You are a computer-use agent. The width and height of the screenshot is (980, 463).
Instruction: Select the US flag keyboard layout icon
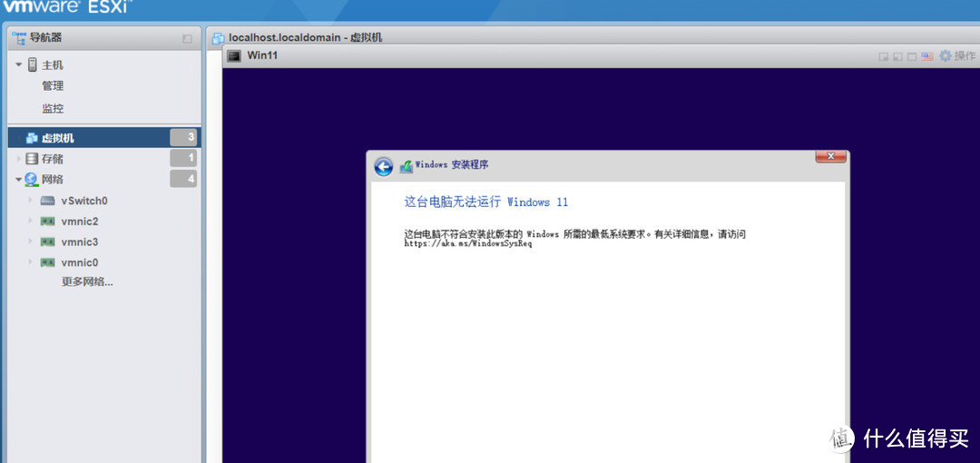pyautogui.click(x=926, y=56)
